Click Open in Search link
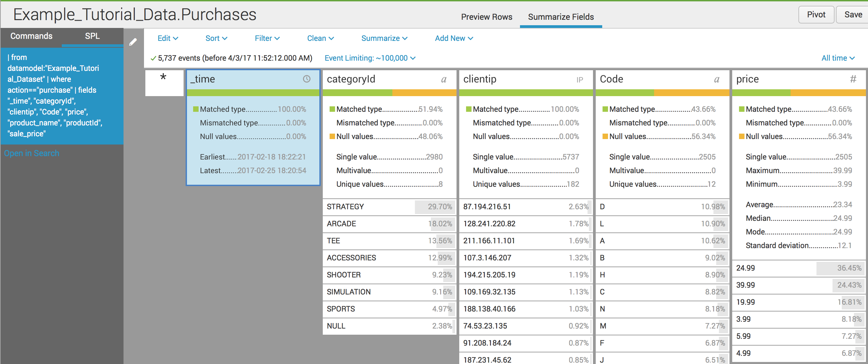Screen dimensions: 868x364 click(32, 153)
